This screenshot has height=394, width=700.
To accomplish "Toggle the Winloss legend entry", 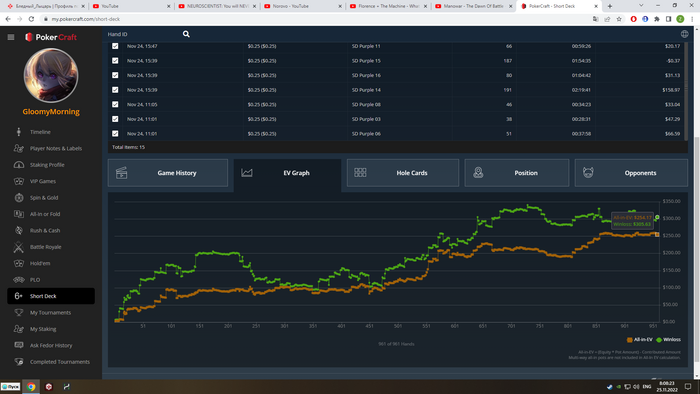I will point(668,340).
